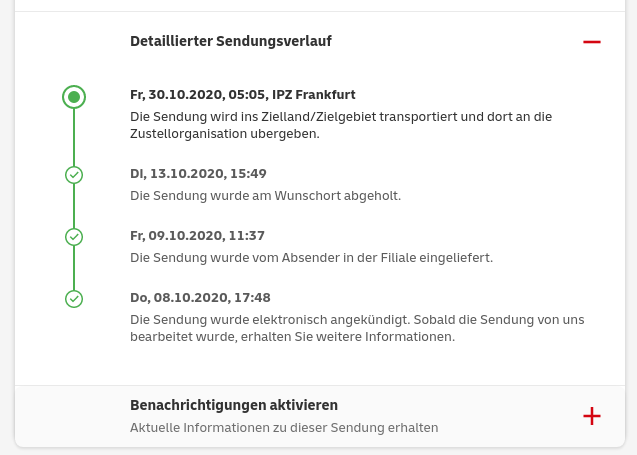
Task: Select the Do, 08.10.2020, 17:48 timestamp
Action: pos(200,298)
